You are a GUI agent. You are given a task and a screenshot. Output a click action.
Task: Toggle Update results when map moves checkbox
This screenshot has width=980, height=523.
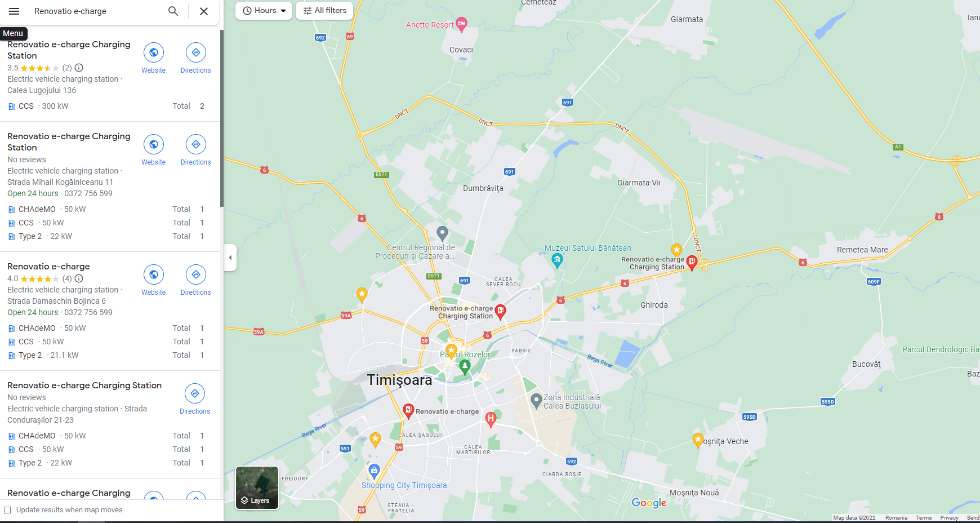[7, 510]
